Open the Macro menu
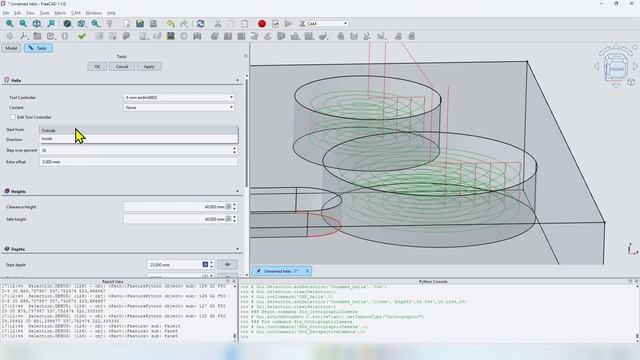Image resolution: width=640 pixels, height=360 pixels. coord(60,13)
